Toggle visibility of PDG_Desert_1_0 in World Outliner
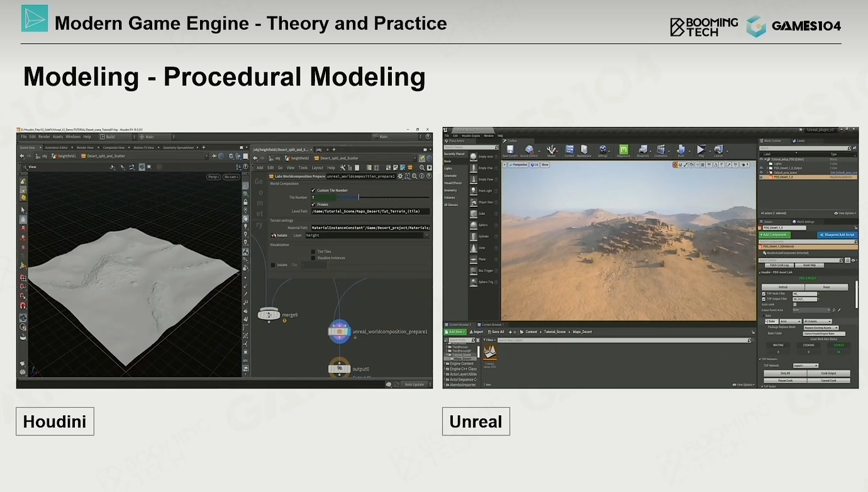Viewport: 868px width, 492px height. (761, 177)
